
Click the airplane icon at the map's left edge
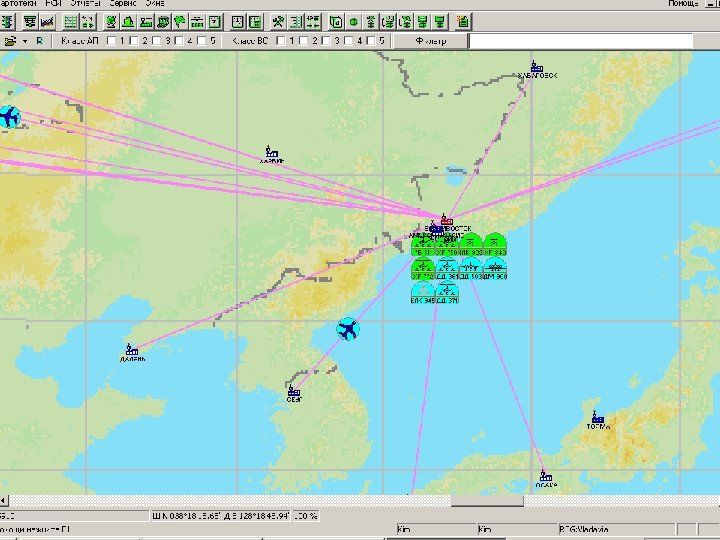tap(8, 117)
